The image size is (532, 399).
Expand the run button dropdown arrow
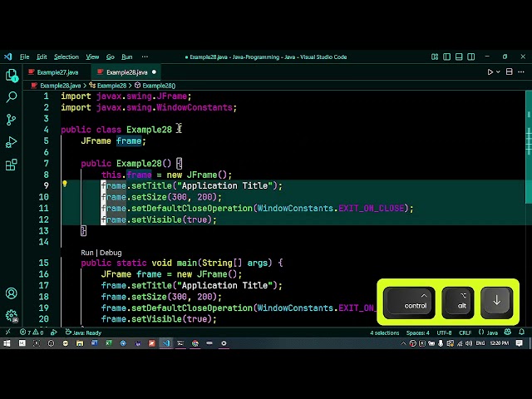click(498, 72)
